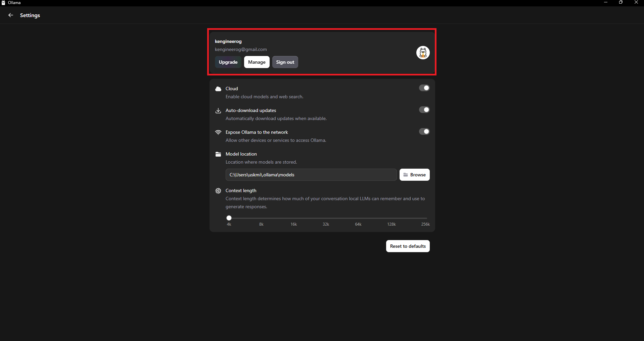Click 'Allow other devices or services' description
Screen dimensions: 644x341
276,140
